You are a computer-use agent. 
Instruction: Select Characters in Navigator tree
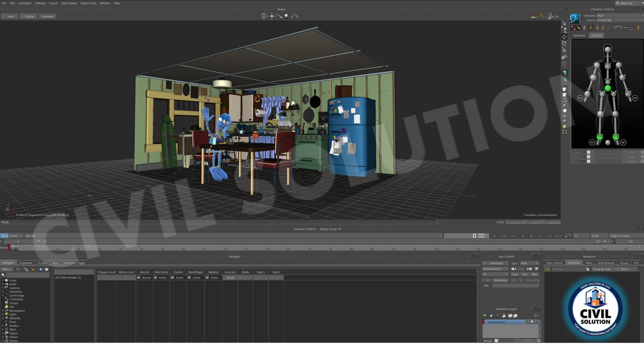coord(16,292)
